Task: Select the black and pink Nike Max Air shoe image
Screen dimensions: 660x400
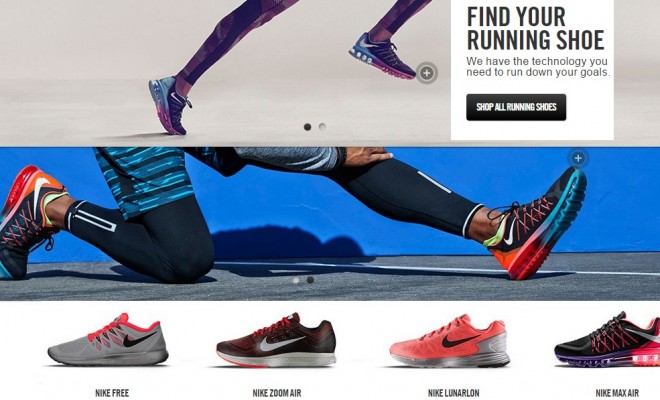Action: [607, 340]
